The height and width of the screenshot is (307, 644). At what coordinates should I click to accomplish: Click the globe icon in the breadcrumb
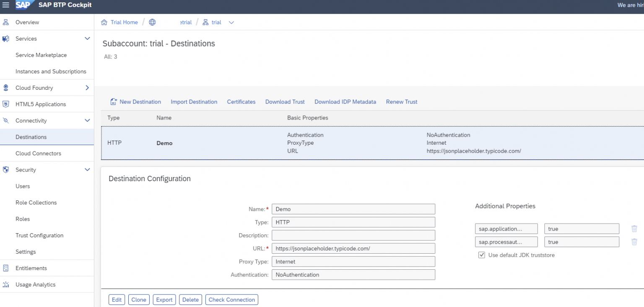click(x=152, y=22)
